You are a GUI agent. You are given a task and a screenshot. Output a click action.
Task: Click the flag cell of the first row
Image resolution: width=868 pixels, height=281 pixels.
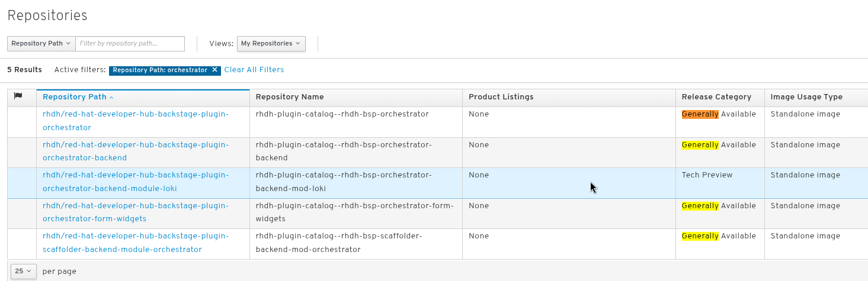tap(22, 121)
